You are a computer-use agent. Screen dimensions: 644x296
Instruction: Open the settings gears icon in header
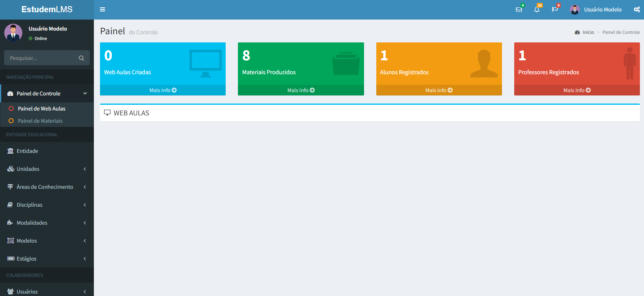tap(637, 9)
